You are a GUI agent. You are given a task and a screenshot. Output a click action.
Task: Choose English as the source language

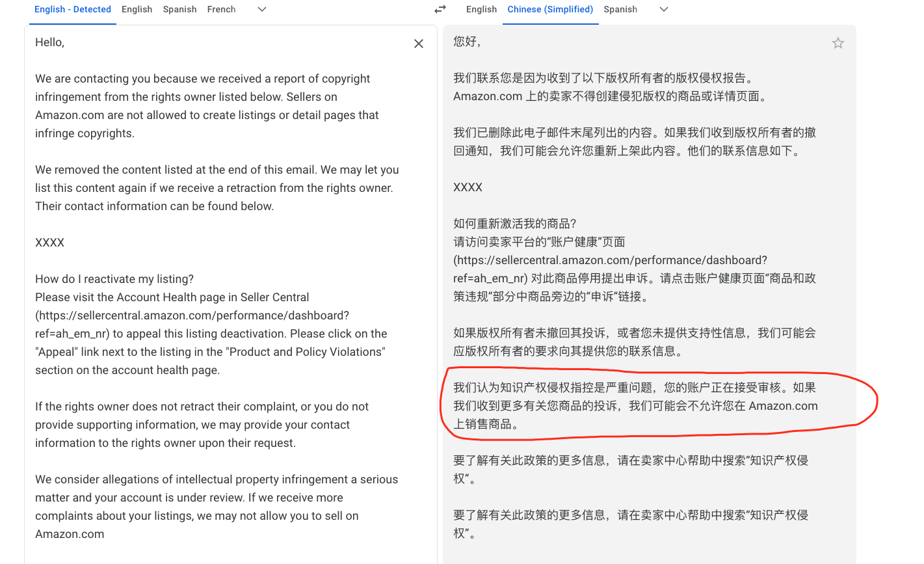(137, 9)
